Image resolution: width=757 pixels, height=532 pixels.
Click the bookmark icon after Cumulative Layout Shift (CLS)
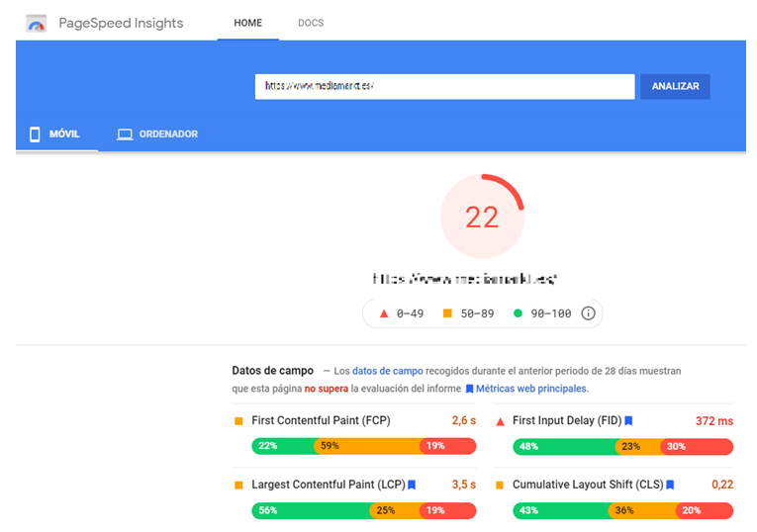(670, 485)
